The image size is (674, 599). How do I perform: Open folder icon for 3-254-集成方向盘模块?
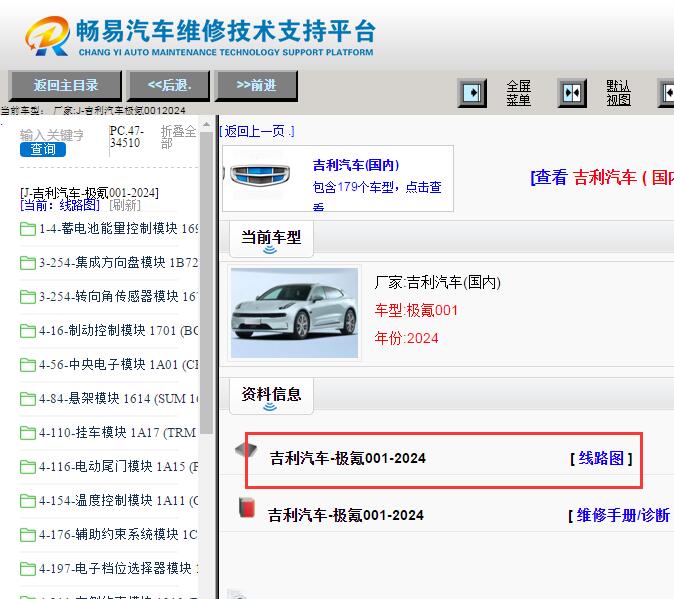tap(28, 263)
